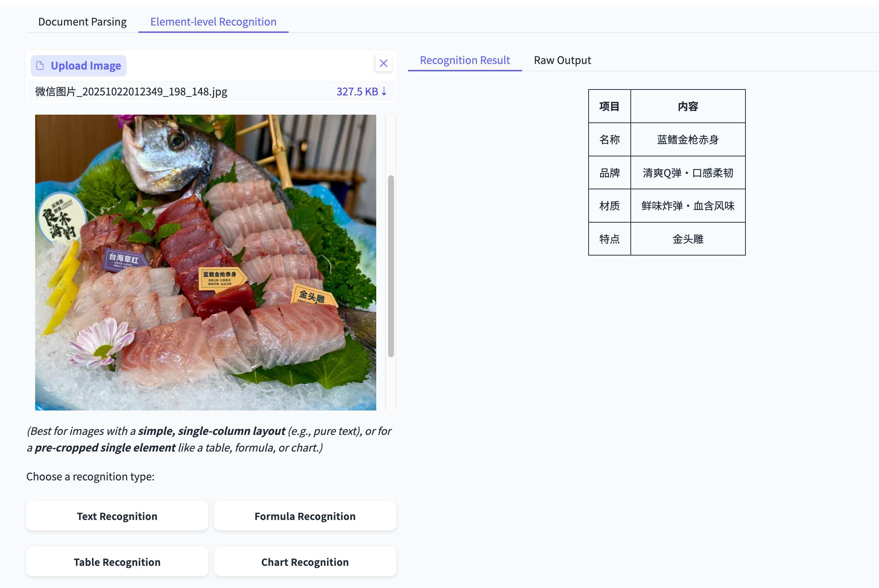Click the 内容 header cell
This screenshot has width=879, height=588.
(687, 107)
